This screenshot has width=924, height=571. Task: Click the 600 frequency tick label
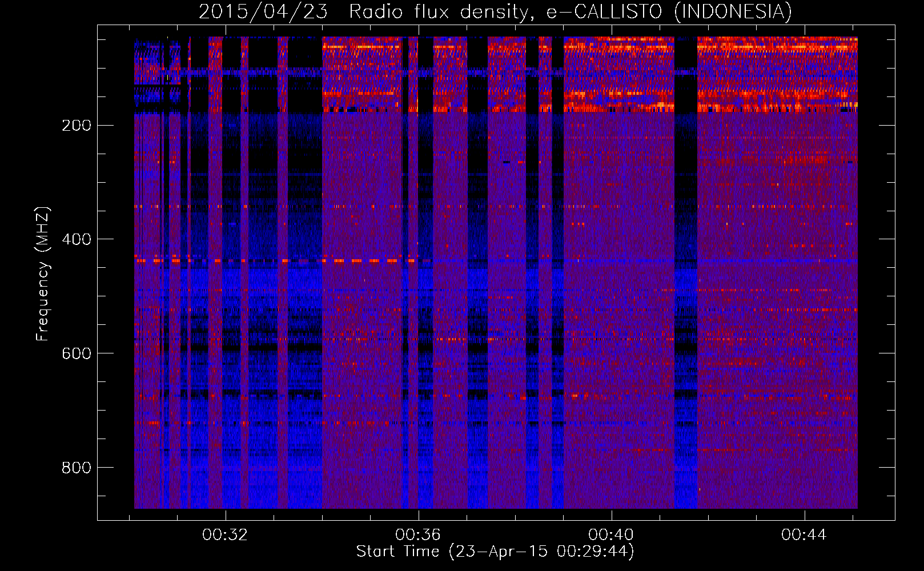77,353
